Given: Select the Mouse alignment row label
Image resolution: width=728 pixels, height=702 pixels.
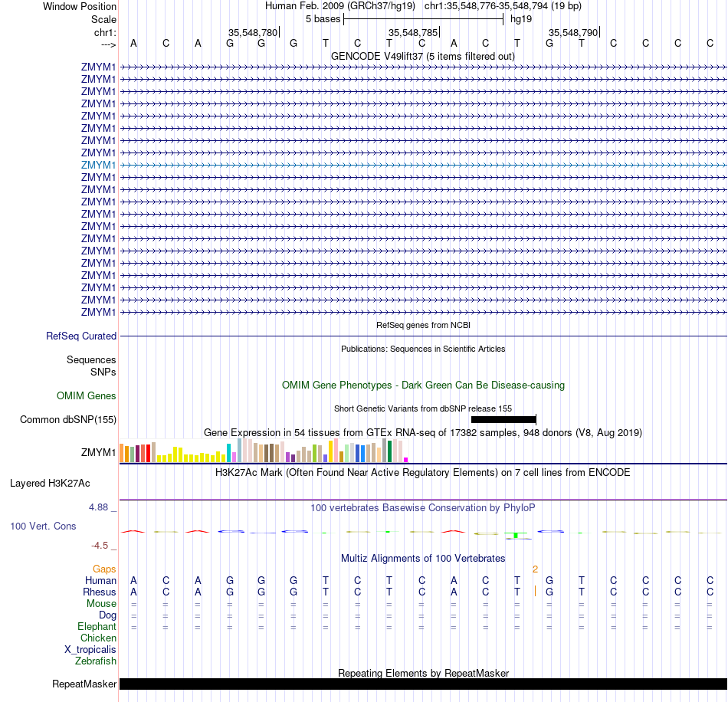Looking at the screenshot, I should click(x=101, y=604).
